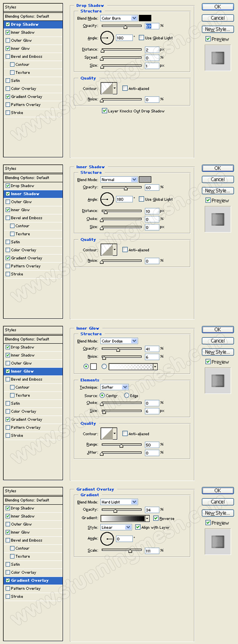Click Cancel in the Inner Shadow dialog

(x=218, y=179)
